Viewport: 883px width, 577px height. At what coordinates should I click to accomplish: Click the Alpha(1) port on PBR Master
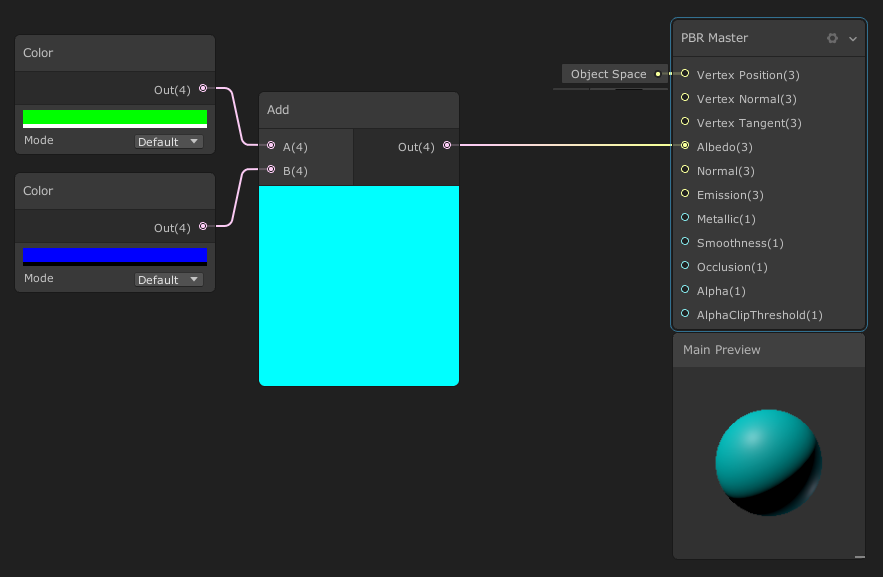pos(685,291)
